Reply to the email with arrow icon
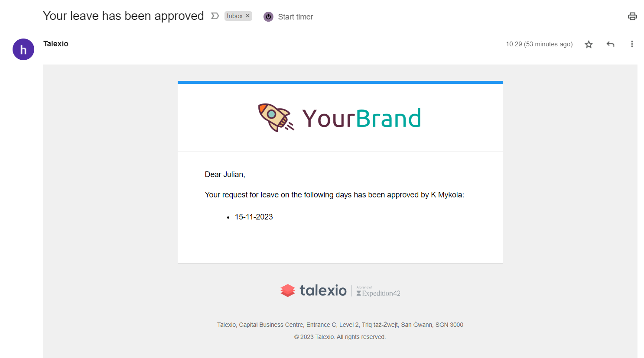Viewport: 644px width, 358px height. click(611, 44)
